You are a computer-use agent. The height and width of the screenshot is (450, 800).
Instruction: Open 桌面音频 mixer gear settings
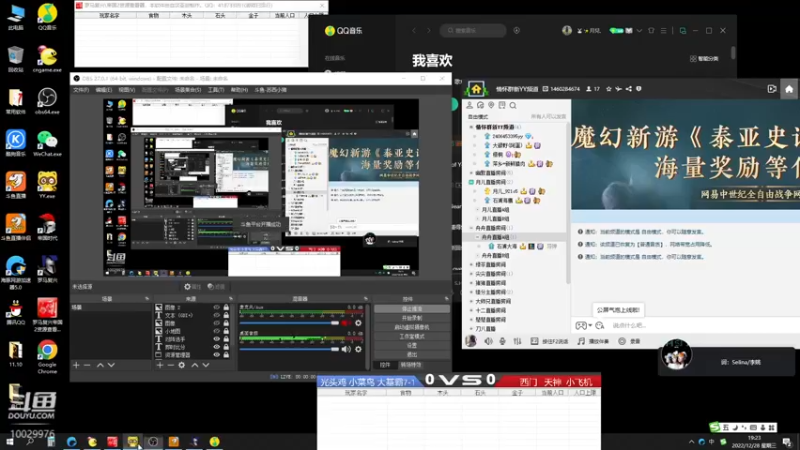[358, 349]
